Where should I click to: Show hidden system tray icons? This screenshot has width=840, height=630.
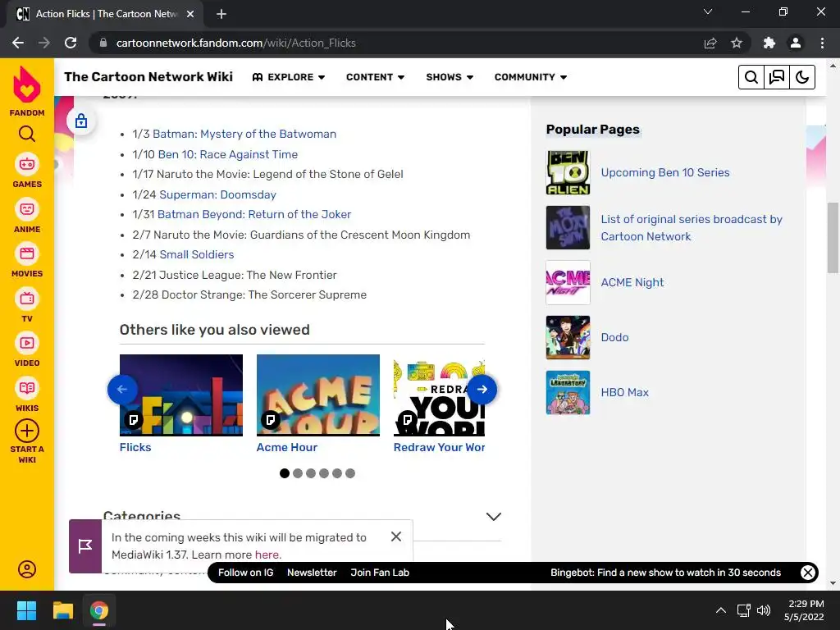click(x=721, y=610)
